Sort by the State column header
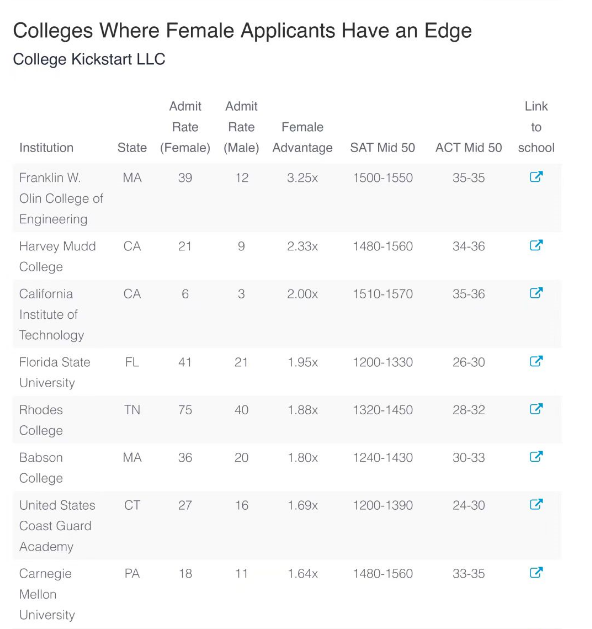Screen dimensions: 592x629 point(132,148)
